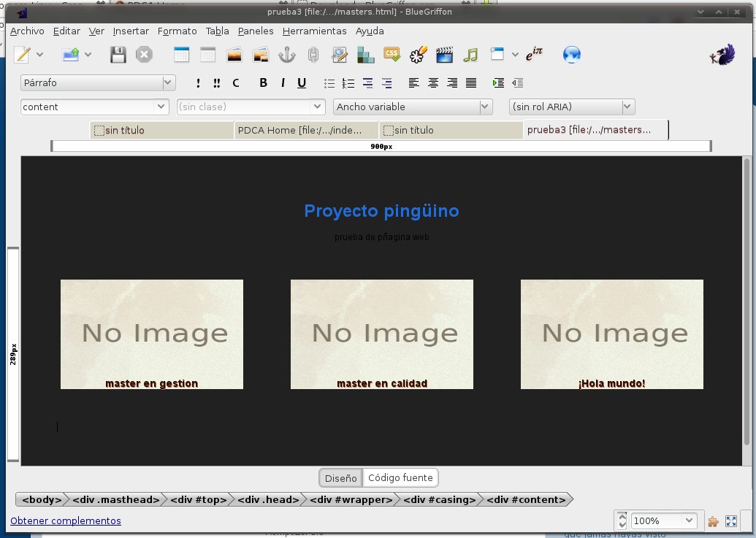
Task: Save document with the floppy disk icon
Action: coord(118,55)
